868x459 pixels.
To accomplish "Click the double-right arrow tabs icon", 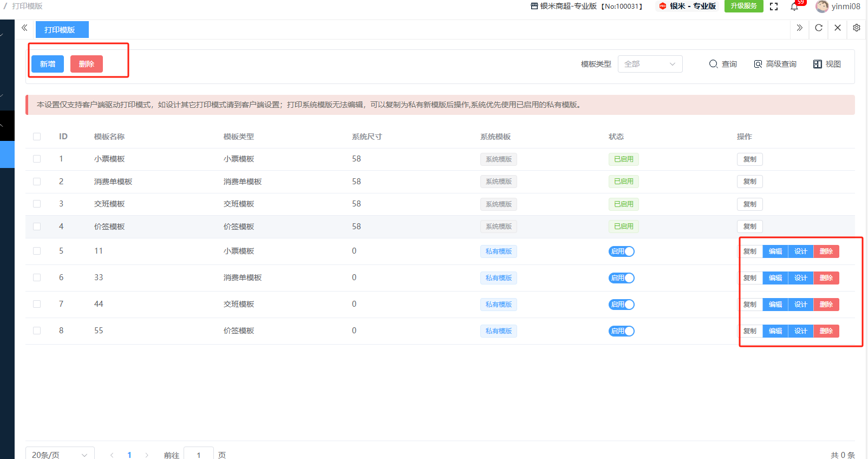I will pyautogui.click(x=800, y=28).
